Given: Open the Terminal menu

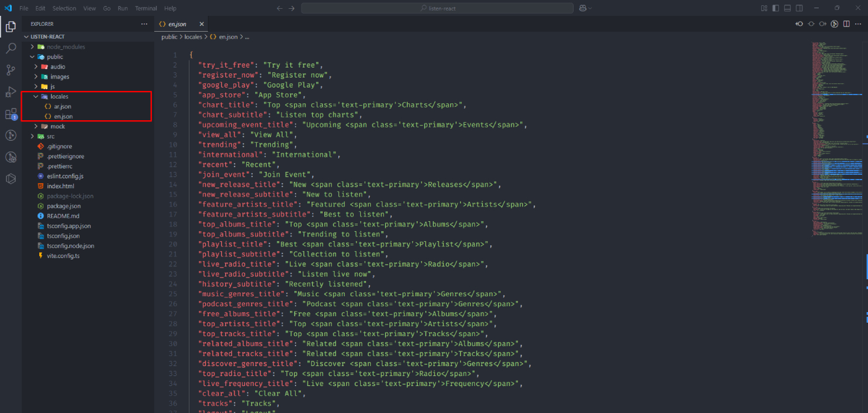Looking at the screenshot, I should tap(146, 8).
